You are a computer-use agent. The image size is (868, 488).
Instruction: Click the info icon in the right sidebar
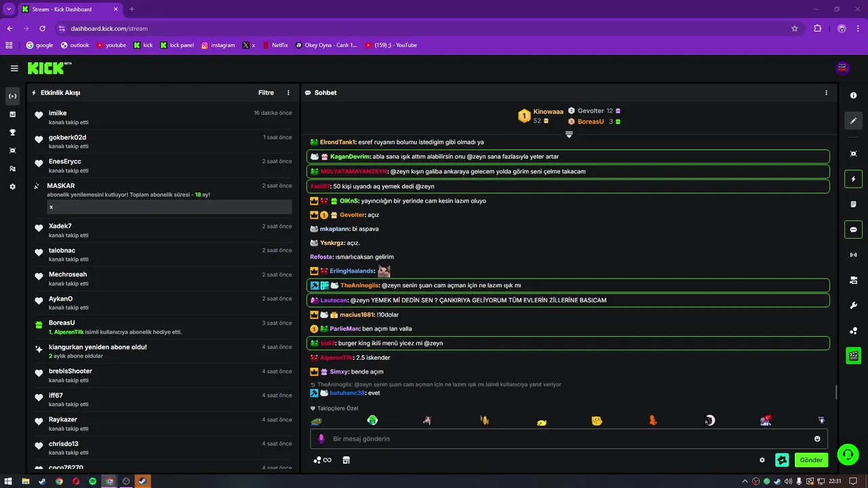pyautogui.click(x=854, y=96)
